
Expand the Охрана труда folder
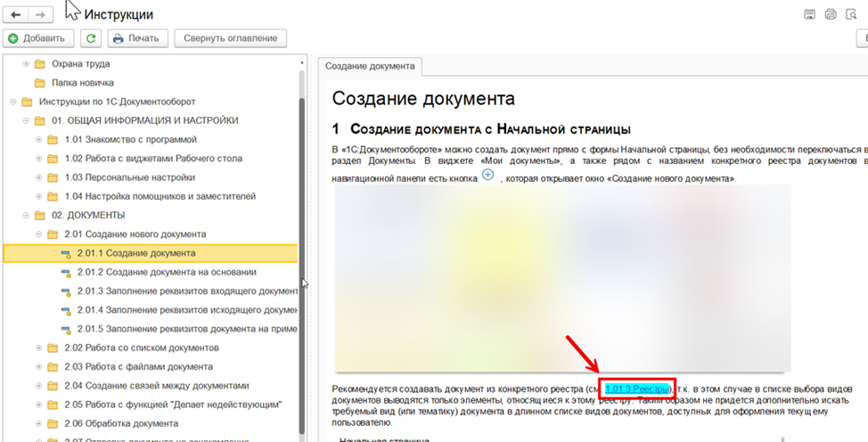point(26,63)
